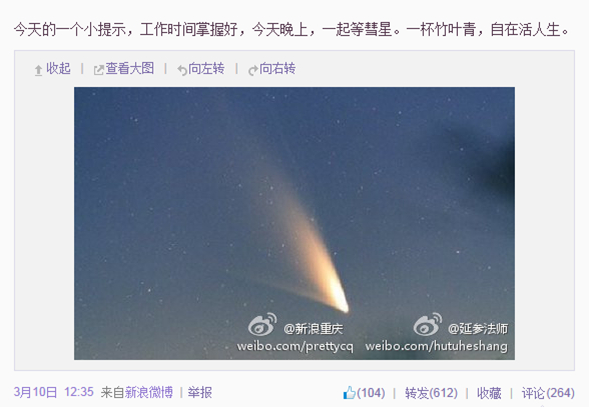Click the thumbs-up like icon
The image size is (589, 407).
tap(349, 392)
